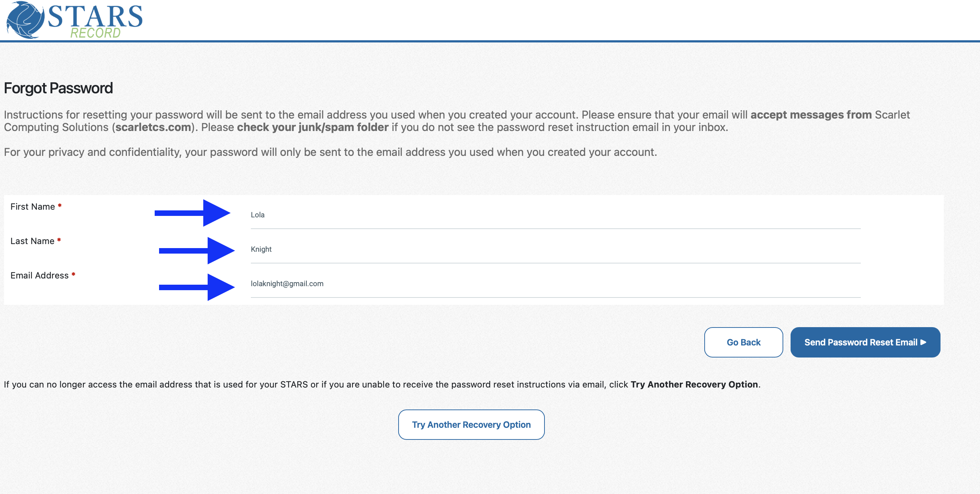
Task: Click the Email Address label
Action: pyautogui.click(x=39, y=276)
